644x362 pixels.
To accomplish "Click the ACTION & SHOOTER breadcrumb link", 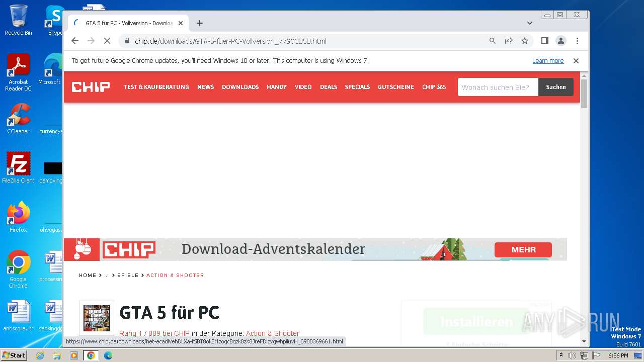I will [175, 276].
